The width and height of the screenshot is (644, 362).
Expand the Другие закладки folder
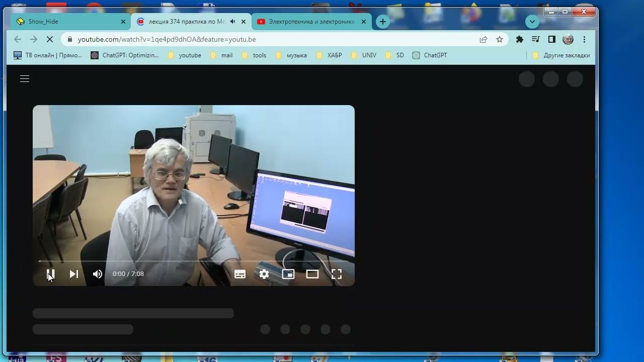pos(561,55)
